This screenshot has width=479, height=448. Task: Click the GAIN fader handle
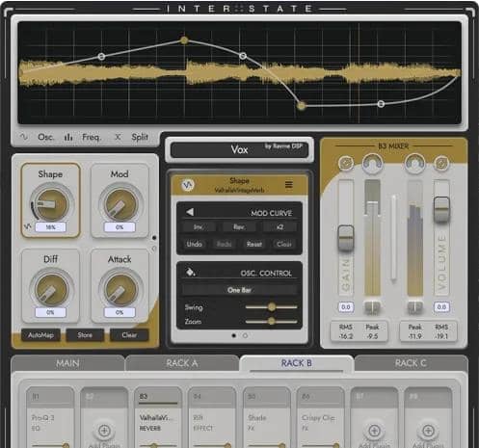[346, 238]
